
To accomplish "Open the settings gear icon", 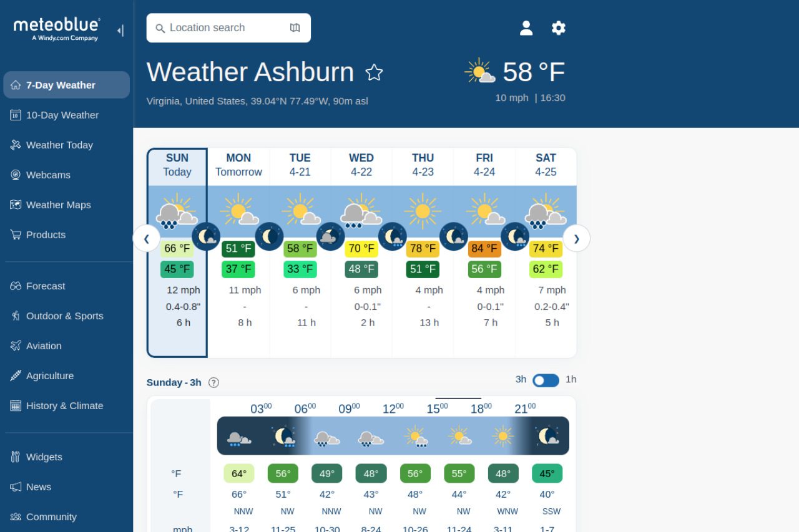I will (x=558, y=28).
